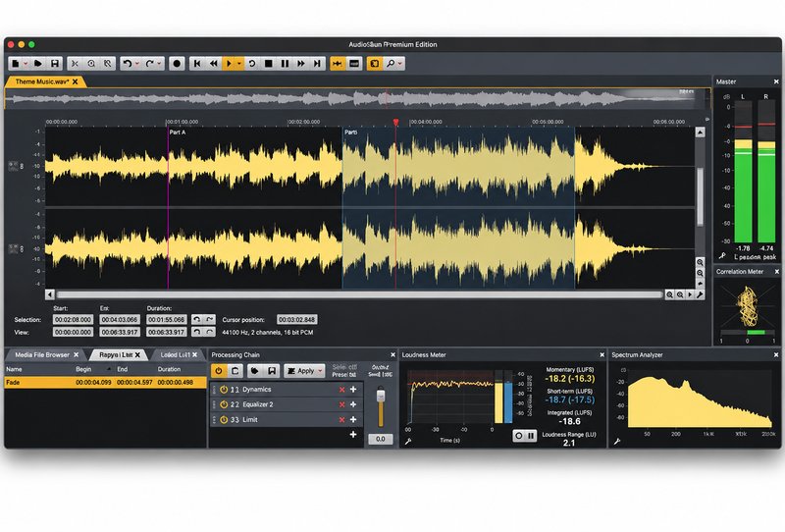
Task: Click the open file icon in the toolbar
Action: coord(38,64)
